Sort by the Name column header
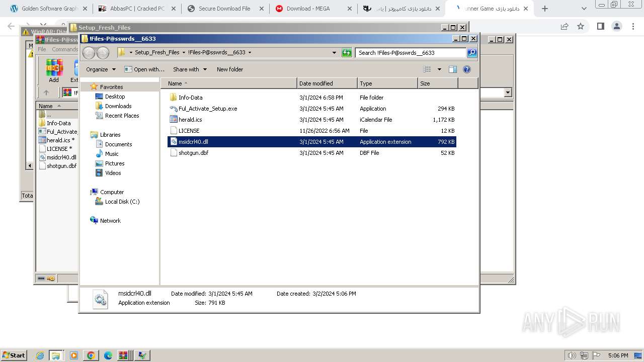Screen dimensions: 644x362 pos(229,83)
